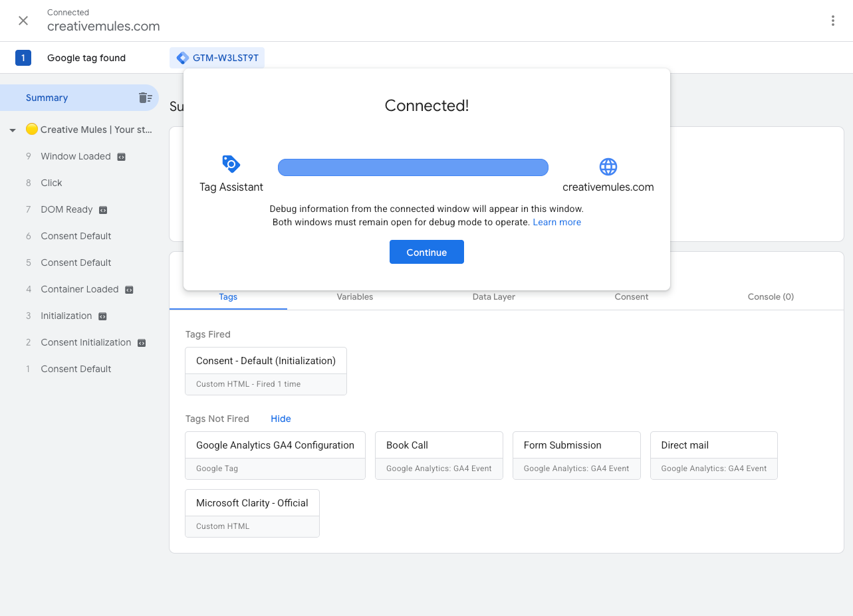Open the three-dot more options menu
This screenshot has height=616, width=853.
(x=832, y=21)
